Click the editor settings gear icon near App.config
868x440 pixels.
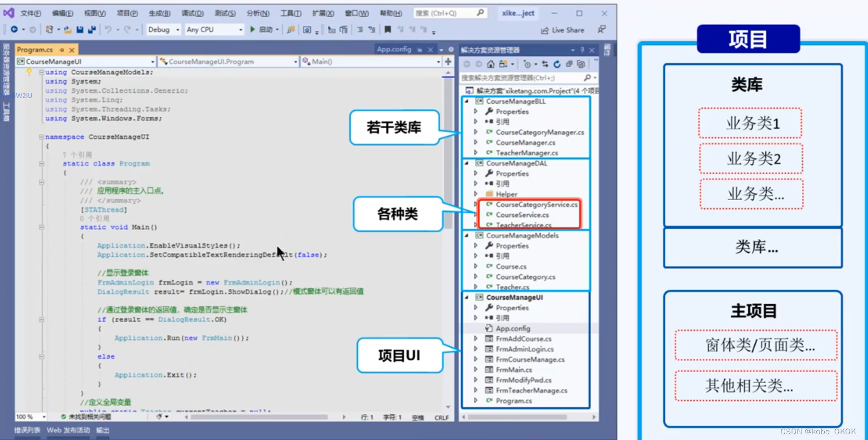pos(451,50)
